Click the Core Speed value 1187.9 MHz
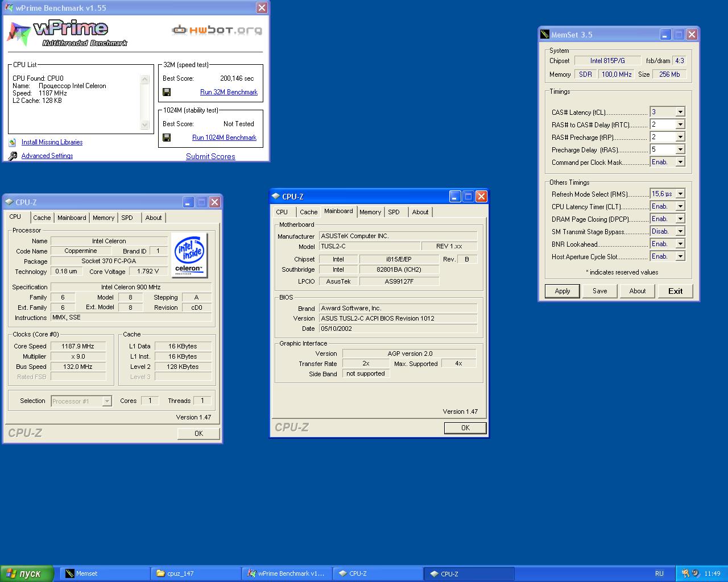The width and height of the screenshot is (728, 582). coord(78,346)
